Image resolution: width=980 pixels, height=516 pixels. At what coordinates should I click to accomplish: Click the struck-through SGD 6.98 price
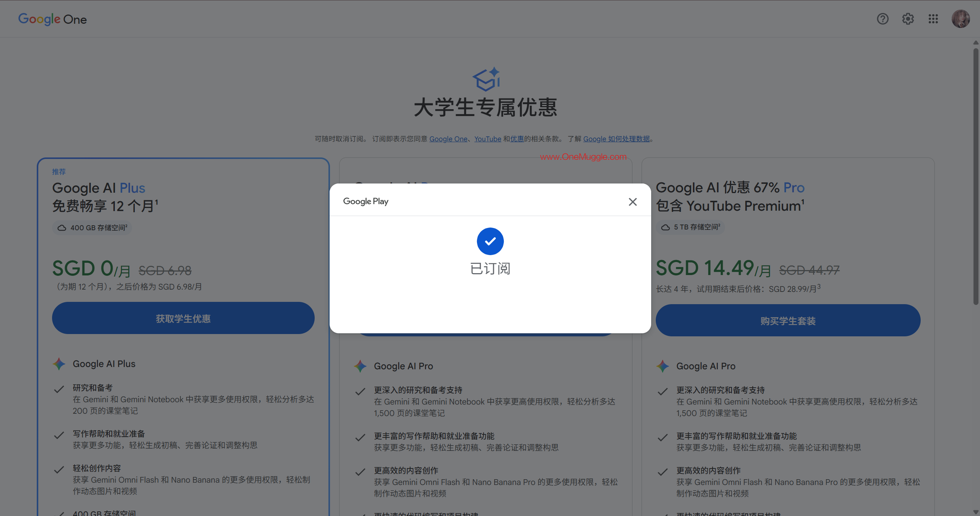coord(165,271)
